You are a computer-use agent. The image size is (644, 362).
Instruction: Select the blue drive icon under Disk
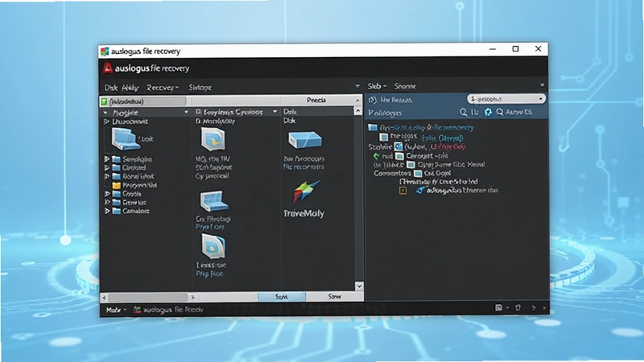coord(305,140)
